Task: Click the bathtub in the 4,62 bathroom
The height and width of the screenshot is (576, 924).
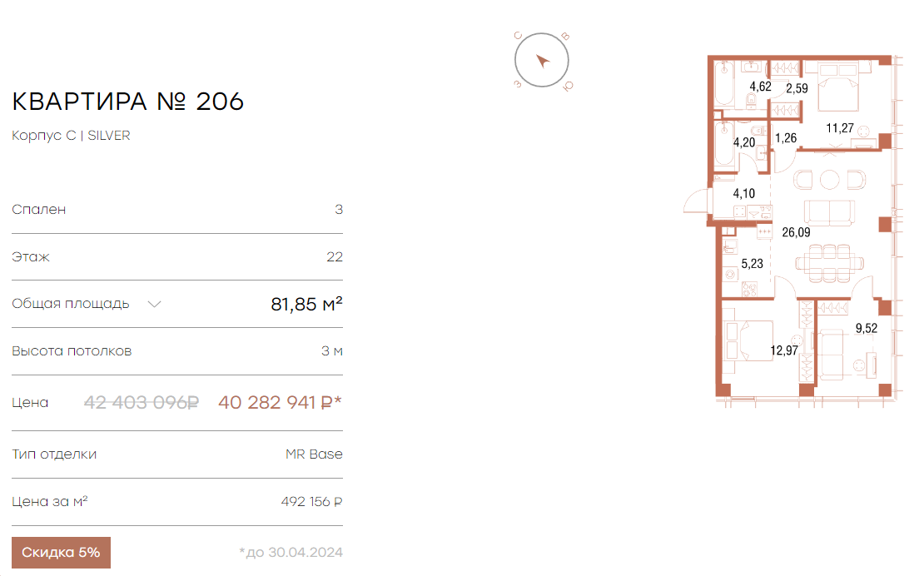Action: pos(724,85)
